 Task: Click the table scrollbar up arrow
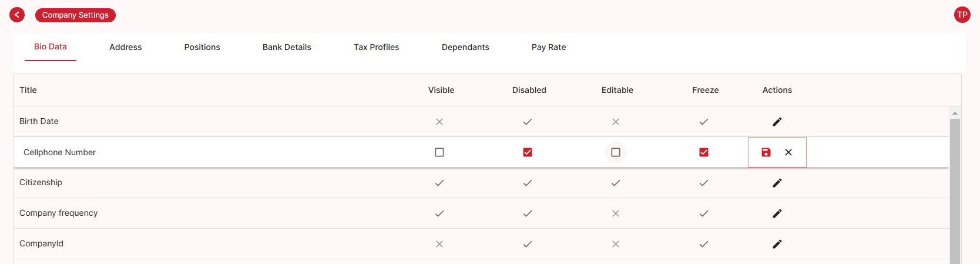coord(955,113)
